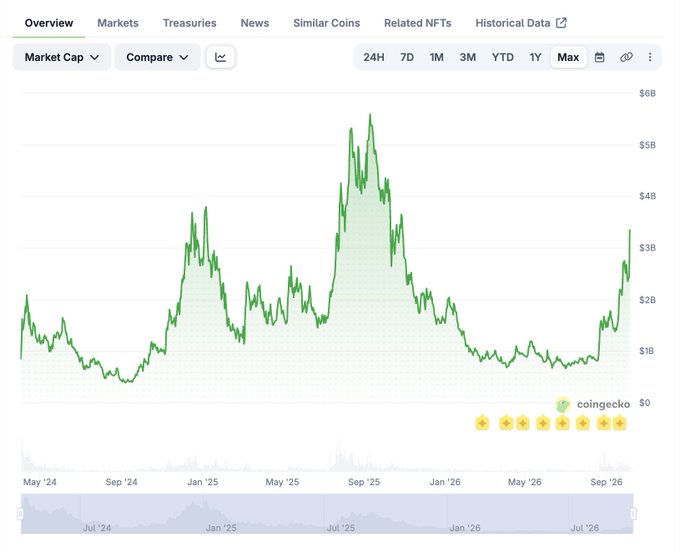680x552 pixels.
Task: Click the Jan '26 axis label
Action: click(x=445, y=482)
